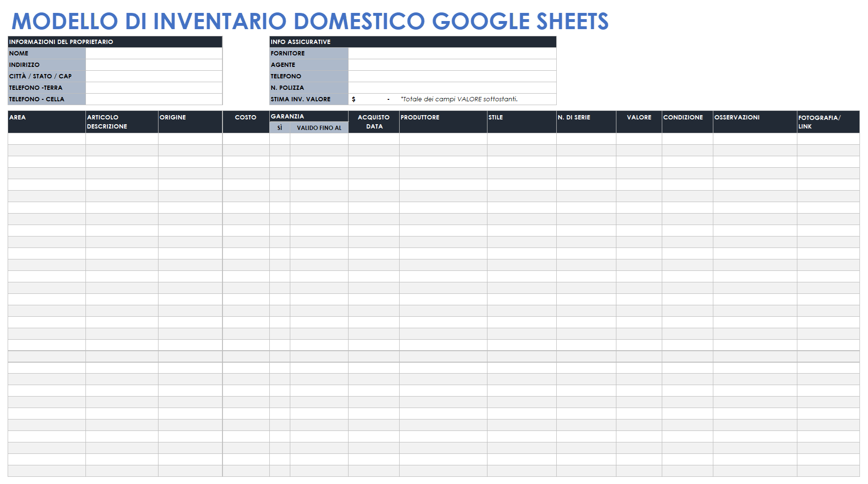Click the 'SÌ' sub-header under GARANZIA
This screenshot has width=868, height=484.
tap(280, 128)
